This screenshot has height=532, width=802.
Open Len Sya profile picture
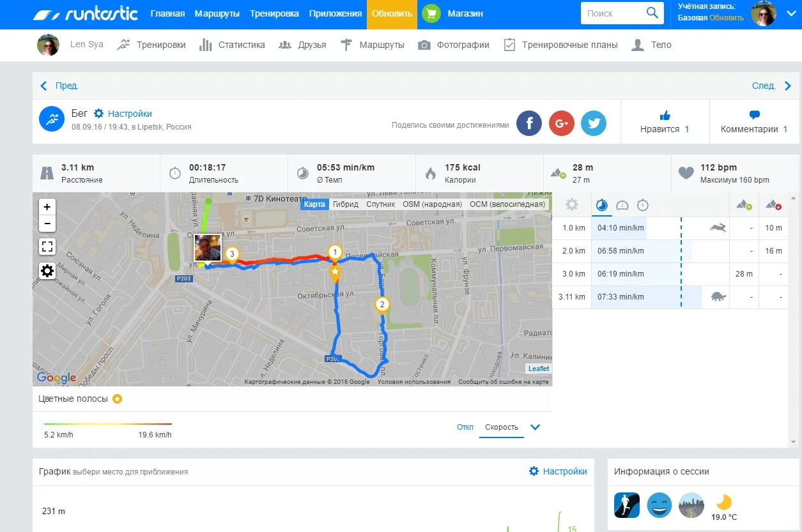click(48, 45)
